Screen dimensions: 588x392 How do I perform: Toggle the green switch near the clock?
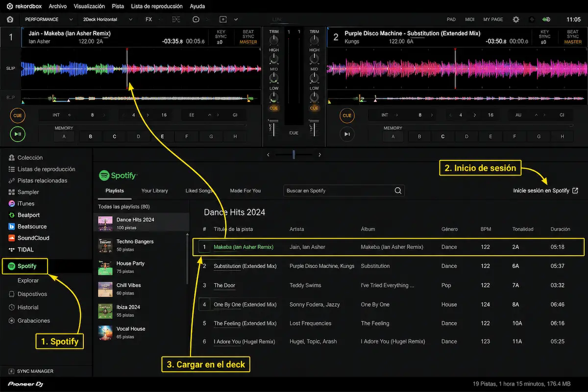pyautogui.click(x=546, y=20)
